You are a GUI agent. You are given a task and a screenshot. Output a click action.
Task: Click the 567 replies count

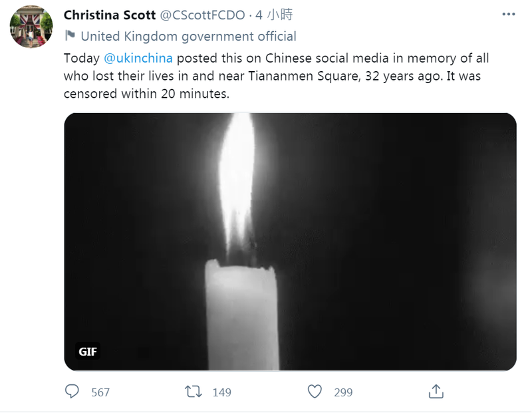pyautogui.click(x=100, y=392)
